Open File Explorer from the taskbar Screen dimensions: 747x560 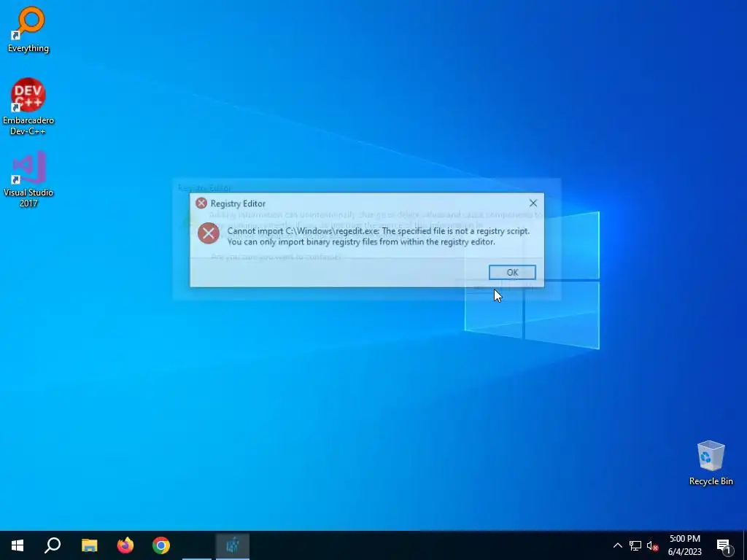tap(89, 545)
